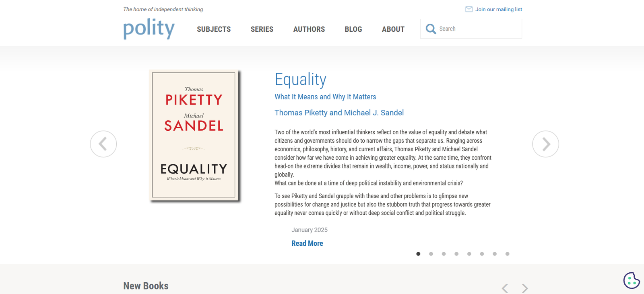Open the AUTHORS menu
Viewport: 644px width, 294px height.
(309, 29)
